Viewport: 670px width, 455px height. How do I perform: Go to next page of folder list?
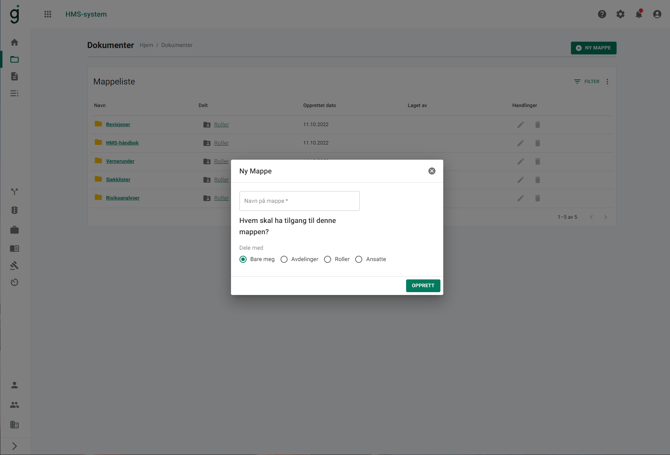pos(605,217)
